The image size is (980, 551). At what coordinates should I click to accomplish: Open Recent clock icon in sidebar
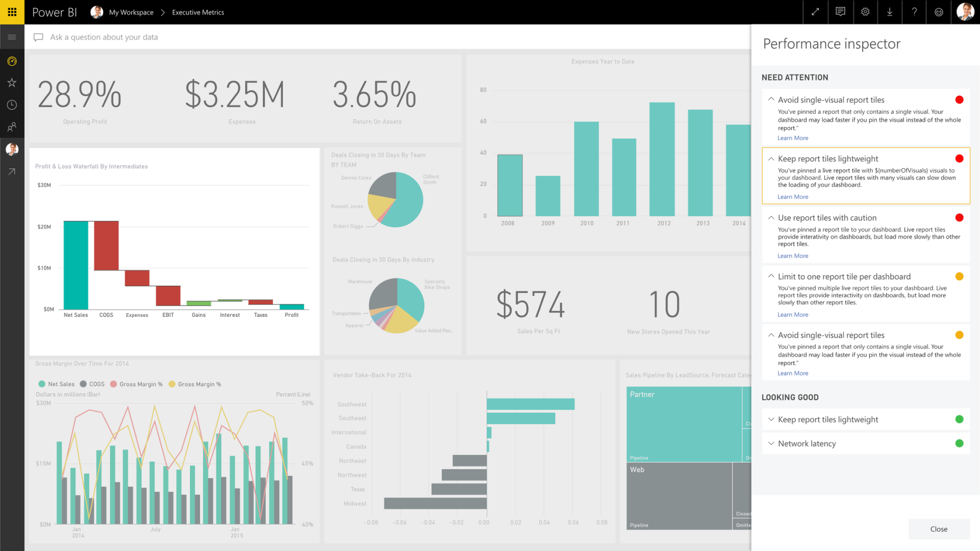pos(12,105)
